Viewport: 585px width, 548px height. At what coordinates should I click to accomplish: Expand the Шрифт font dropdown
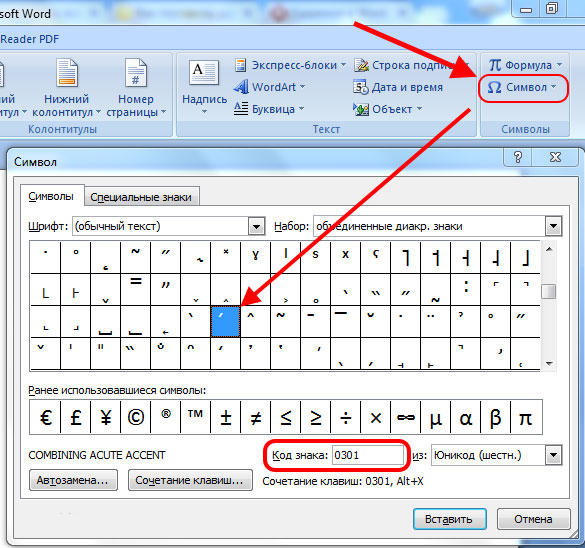click(256, 226)
